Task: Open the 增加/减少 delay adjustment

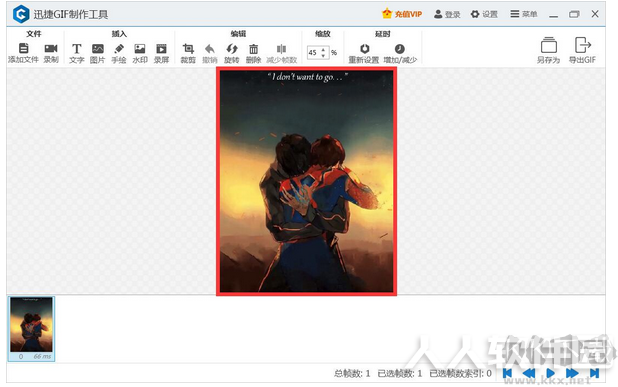Action: click(x=400, y=49)
